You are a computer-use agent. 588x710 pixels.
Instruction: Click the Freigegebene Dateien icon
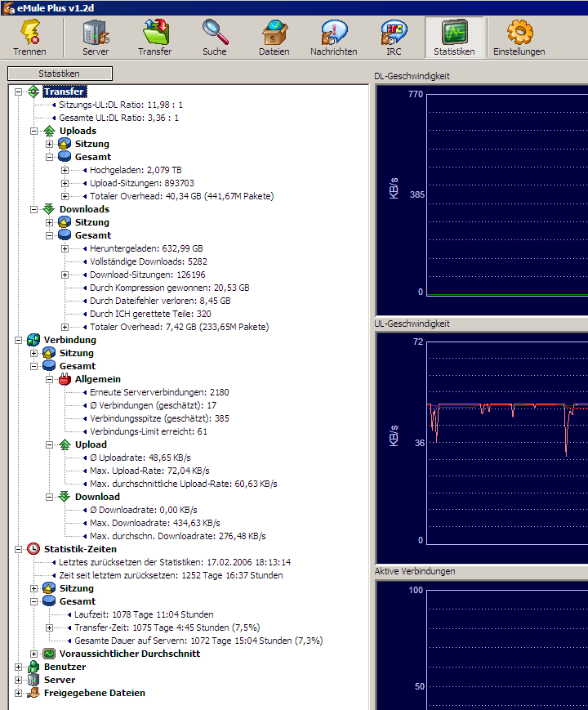point(33,693)
